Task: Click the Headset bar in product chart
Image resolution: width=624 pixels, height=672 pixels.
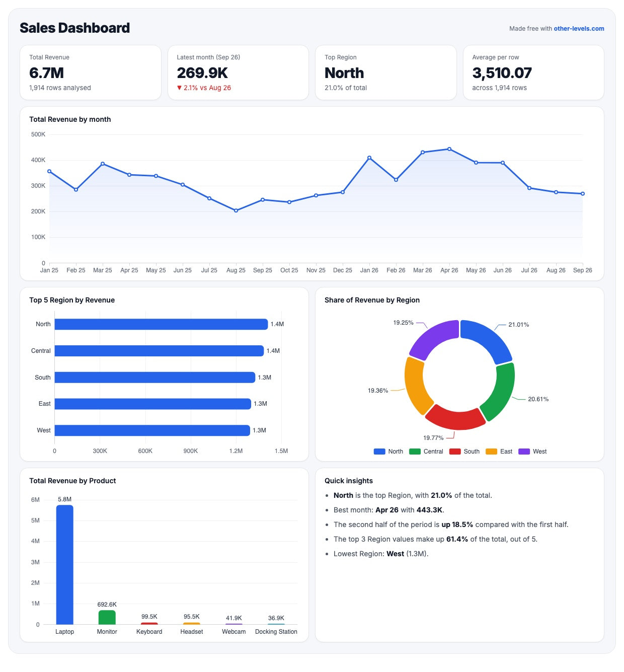Action: 191,624
